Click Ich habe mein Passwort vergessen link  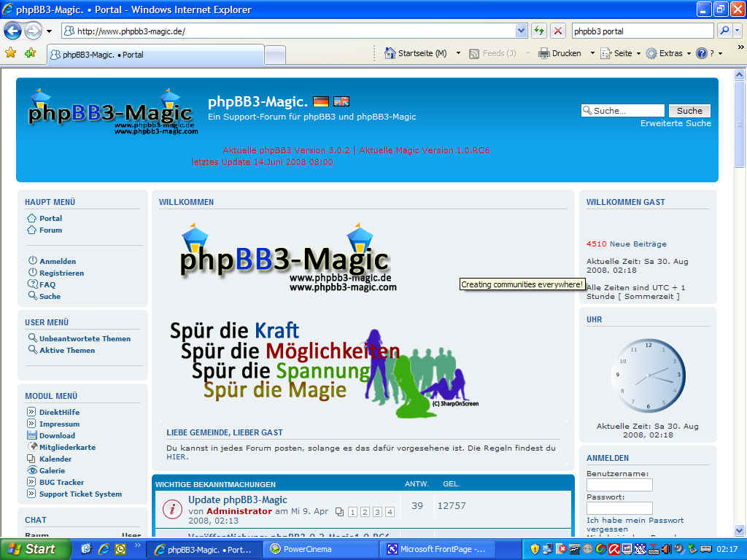(x=635, y=525)
